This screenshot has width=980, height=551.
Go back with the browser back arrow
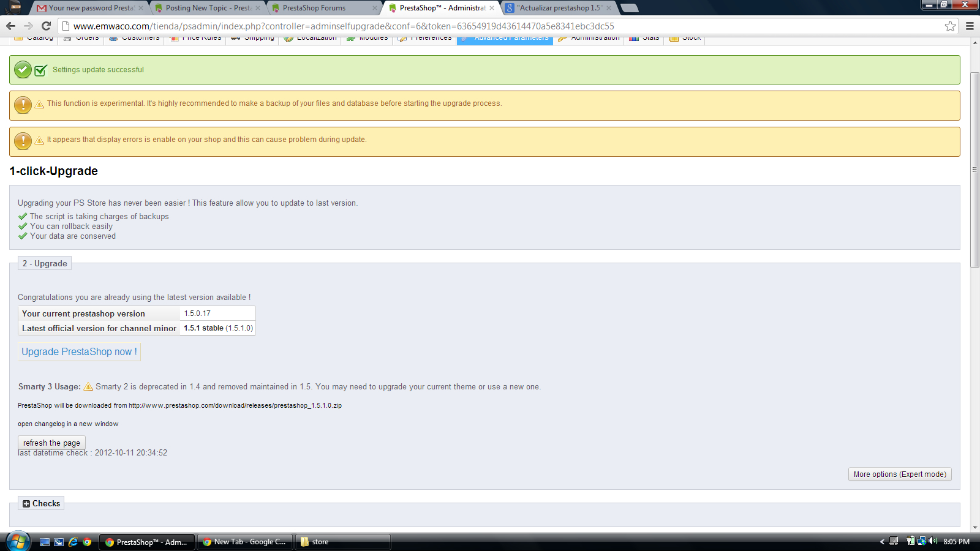click(10, 26)
